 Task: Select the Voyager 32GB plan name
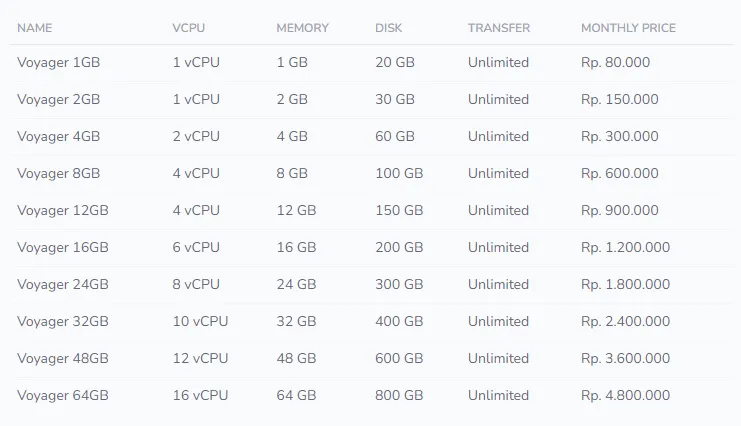63,322
